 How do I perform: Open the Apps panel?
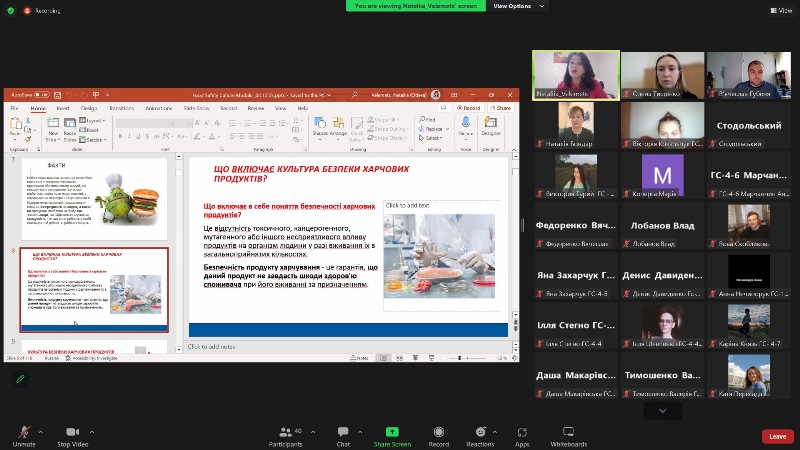pyautogui.click(x=522, y=433)
